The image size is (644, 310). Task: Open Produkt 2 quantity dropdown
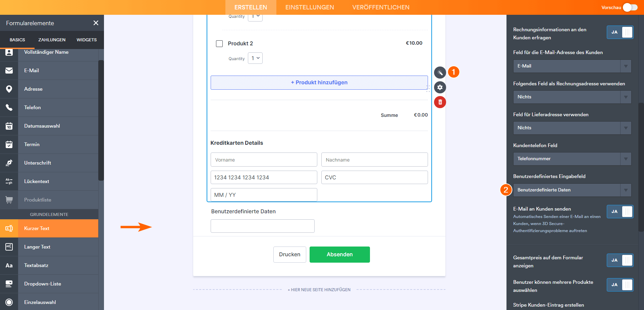tap(255, 58)
